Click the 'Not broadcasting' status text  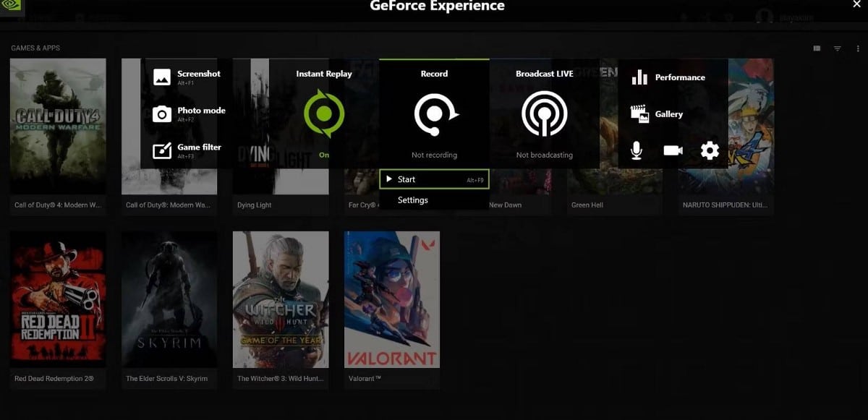point(545,155)
